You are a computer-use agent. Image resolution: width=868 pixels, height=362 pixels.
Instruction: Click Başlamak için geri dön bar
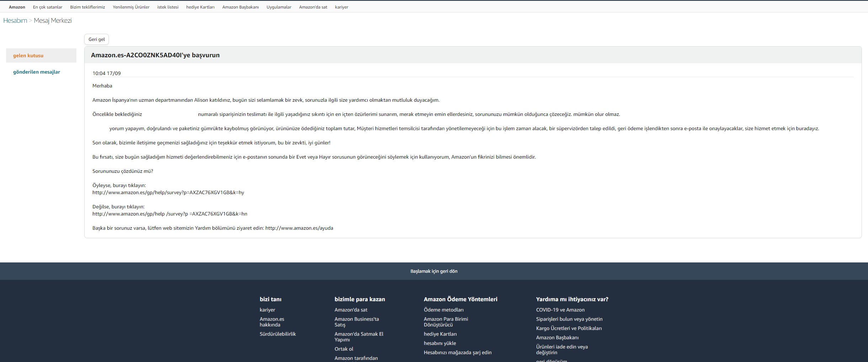pyautogui.click(x=434, y=271)
